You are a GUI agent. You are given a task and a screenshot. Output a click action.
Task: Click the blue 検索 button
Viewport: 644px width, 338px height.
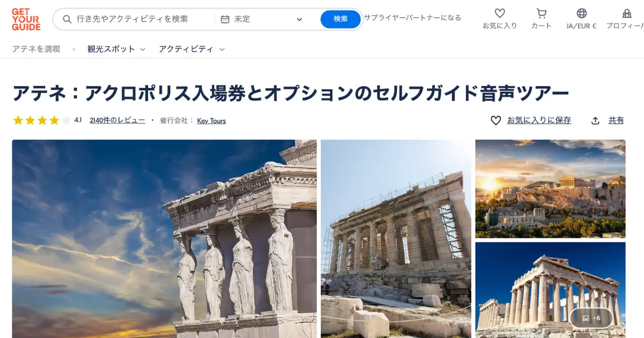[x=341, y=19]
